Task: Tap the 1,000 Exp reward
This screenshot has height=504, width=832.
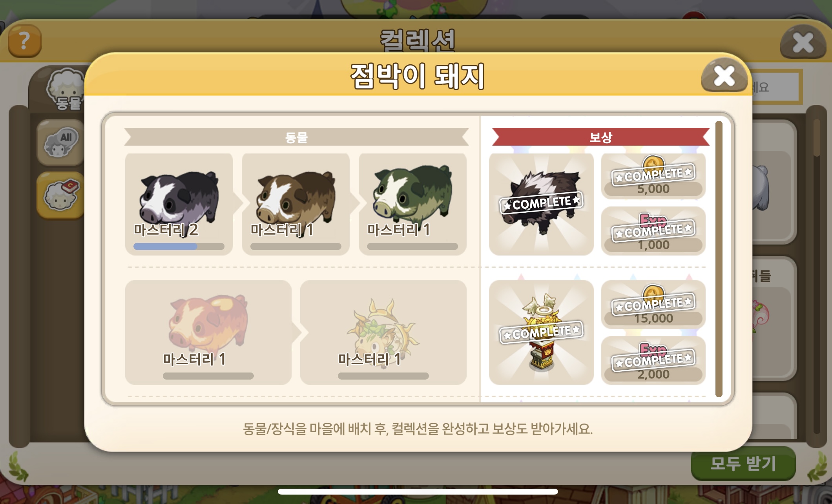Action: tap(653, 232)
